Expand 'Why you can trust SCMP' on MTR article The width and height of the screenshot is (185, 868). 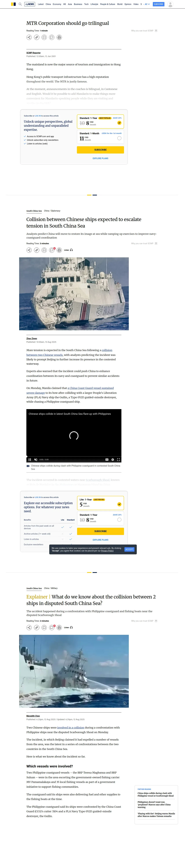pos(144,31)
